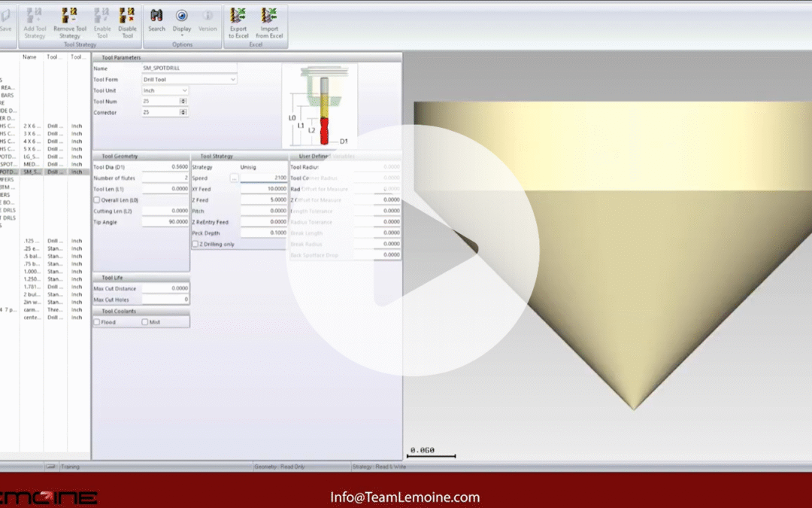812x508 pixels.
Task: Click the Tool Num spinner arrows
Action: pyautogui.click(x=183, y=101)
